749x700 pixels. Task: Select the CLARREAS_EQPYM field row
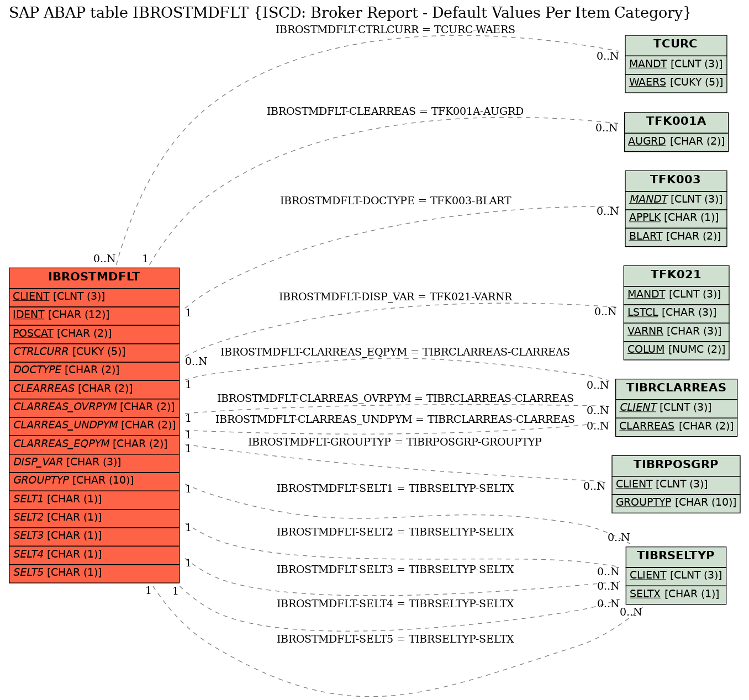click(94, 444)
